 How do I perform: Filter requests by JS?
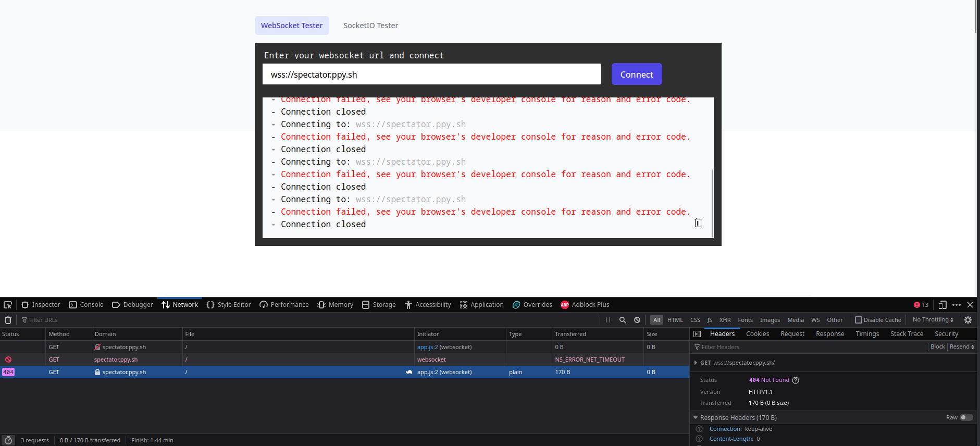710,320
